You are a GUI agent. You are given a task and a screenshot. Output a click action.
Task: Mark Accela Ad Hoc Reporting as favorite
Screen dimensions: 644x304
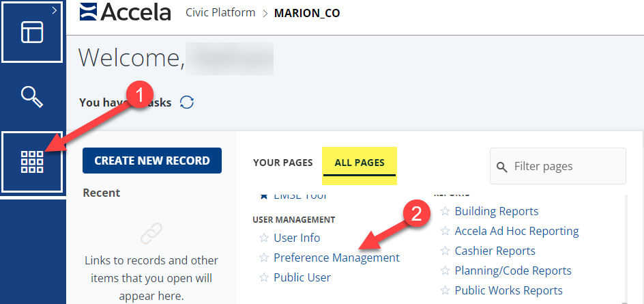pos(445,231)
